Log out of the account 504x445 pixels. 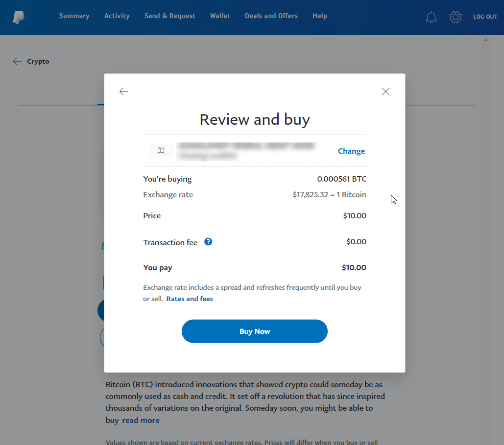click(485, 16)
